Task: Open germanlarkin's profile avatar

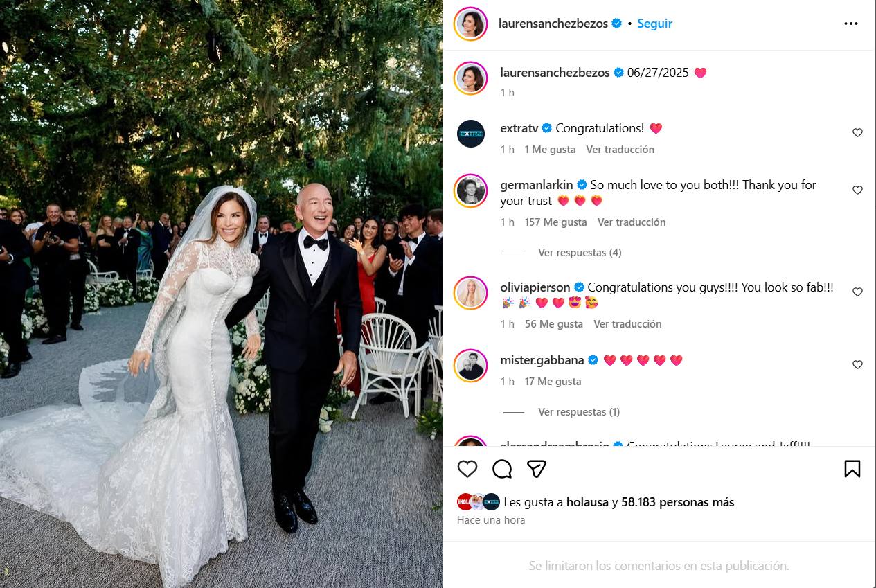Action: click(471, 190)
